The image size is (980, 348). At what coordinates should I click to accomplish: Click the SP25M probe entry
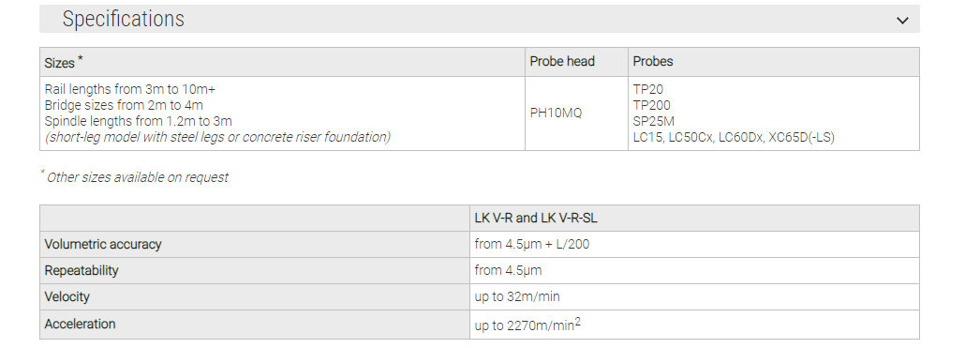pos(653,121)
